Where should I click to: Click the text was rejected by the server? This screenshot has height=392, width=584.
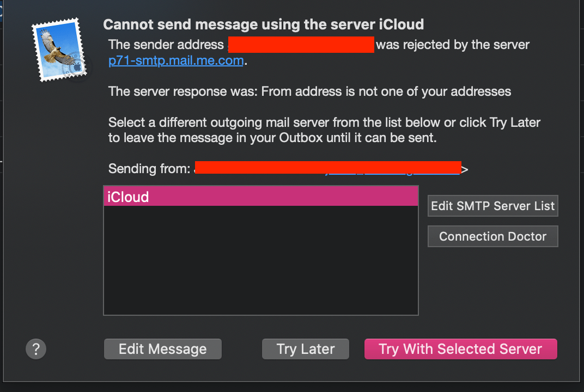point(453,45)
